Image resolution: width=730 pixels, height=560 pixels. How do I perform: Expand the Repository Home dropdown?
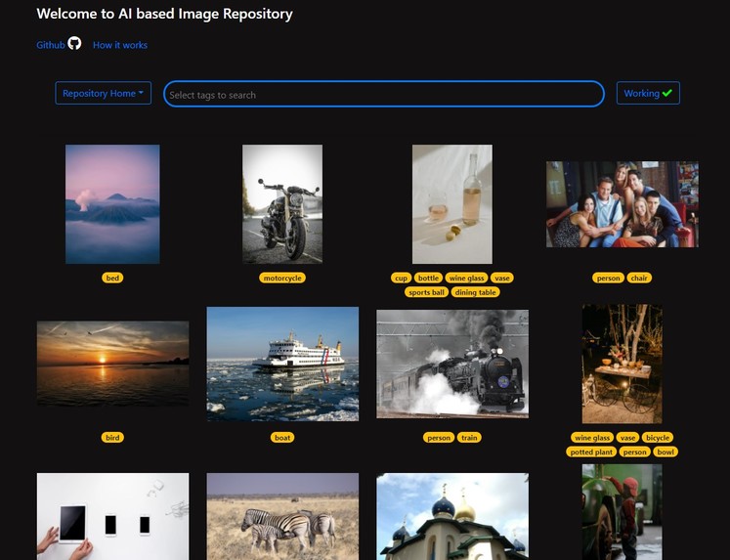coord(103,93)
